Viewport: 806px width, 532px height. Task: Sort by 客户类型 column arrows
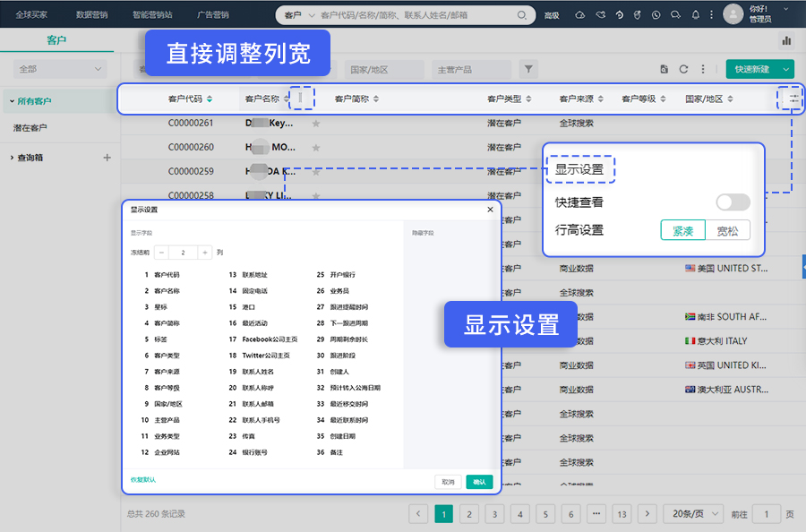[528, 99]
